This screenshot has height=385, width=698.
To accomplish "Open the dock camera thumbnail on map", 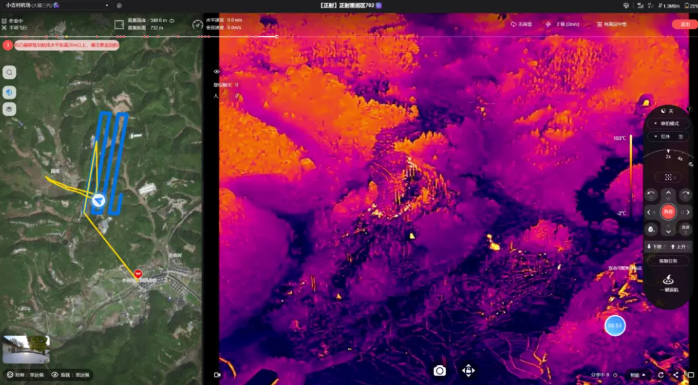I will coord(26,349).
